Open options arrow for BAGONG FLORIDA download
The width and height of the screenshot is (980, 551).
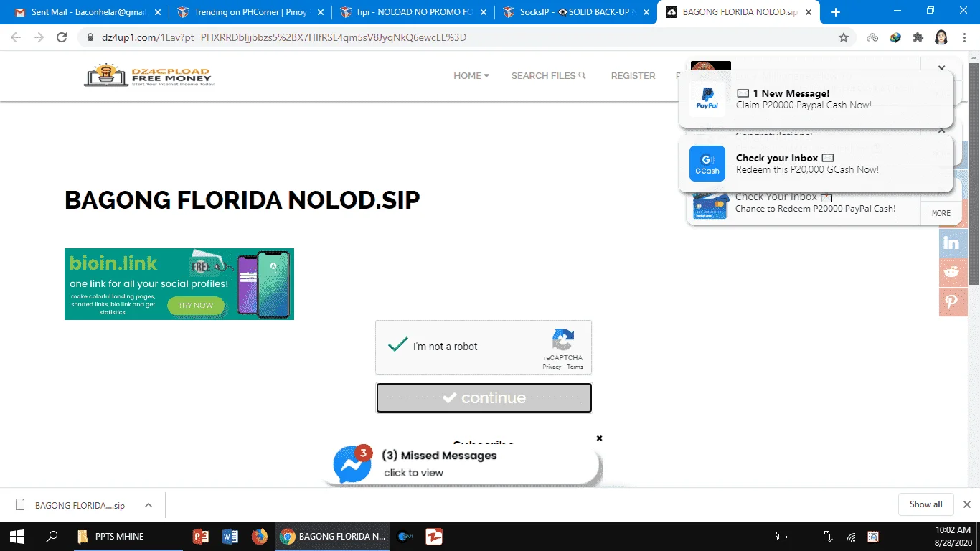pos(149,505)
